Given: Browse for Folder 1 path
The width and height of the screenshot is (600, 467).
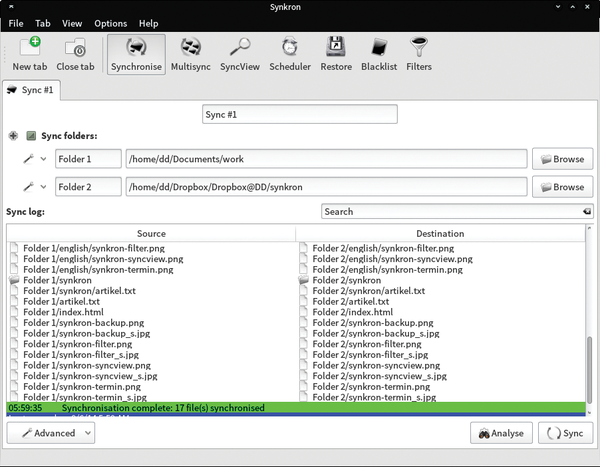Looking at the screenshot, I should [x=562, y=159].
